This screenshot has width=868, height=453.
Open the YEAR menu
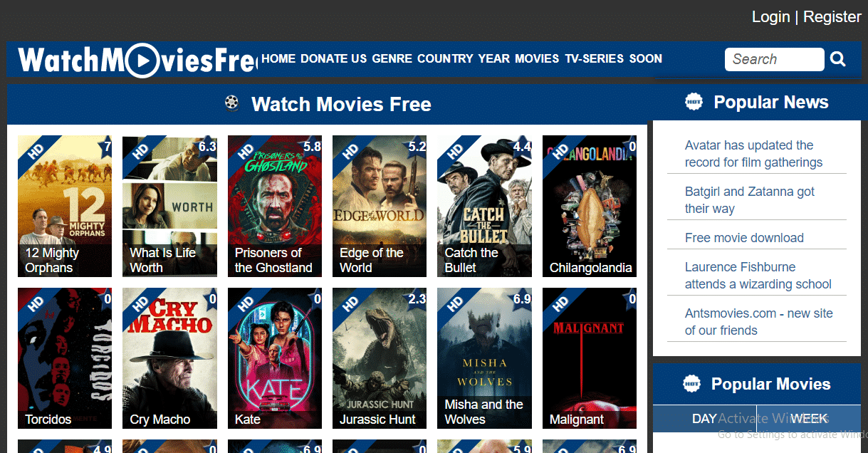point(494,58)
